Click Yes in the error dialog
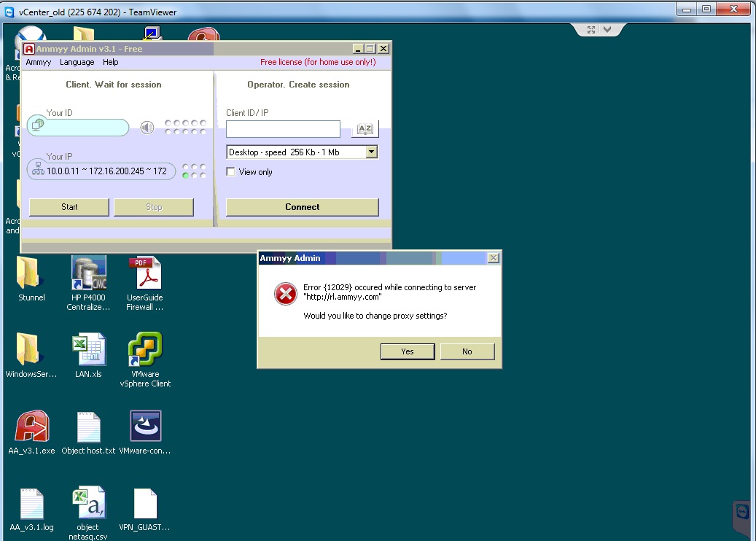Screen dimensions: 756x541 click(408, 351)
